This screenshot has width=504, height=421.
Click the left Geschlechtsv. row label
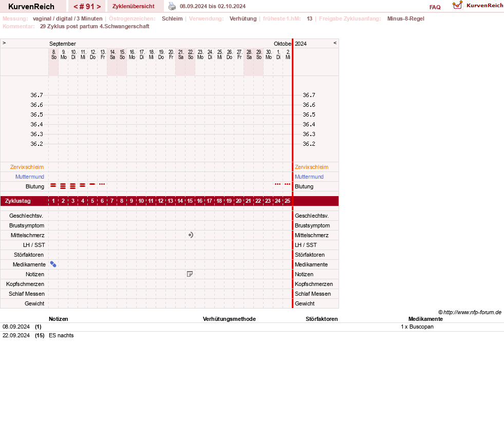pos(26,216)
